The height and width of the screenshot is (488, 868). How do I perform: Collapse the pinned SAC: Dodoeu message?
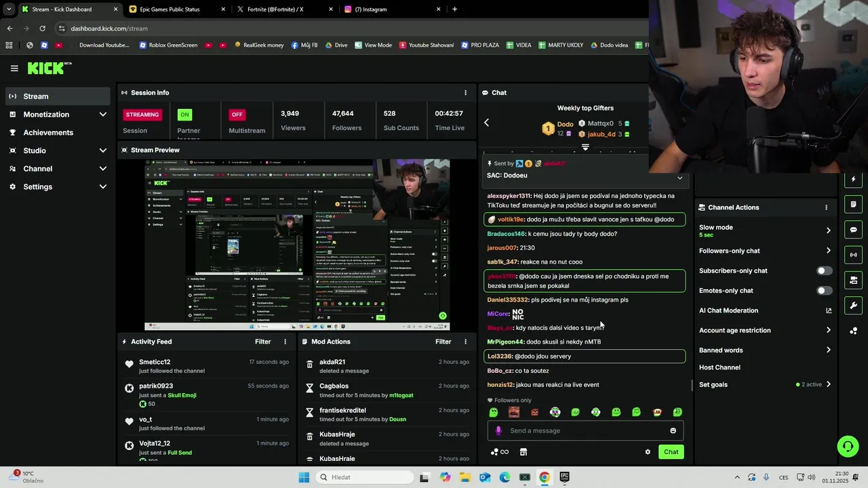coord(679,178)
